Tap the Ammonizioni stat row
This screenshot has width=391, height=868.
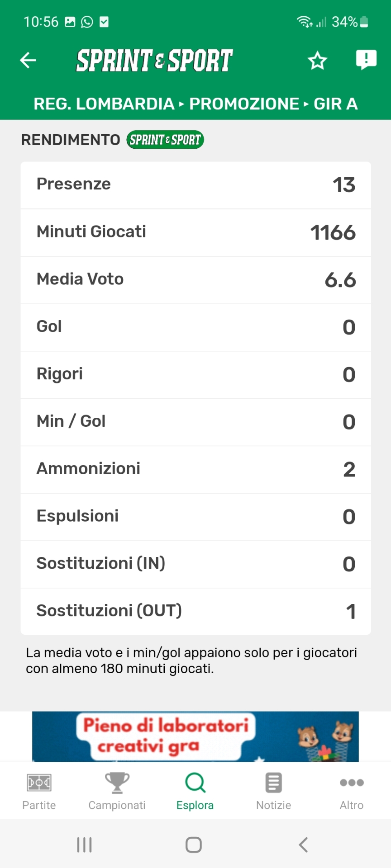pyautogui.click(x=195, y=469)
